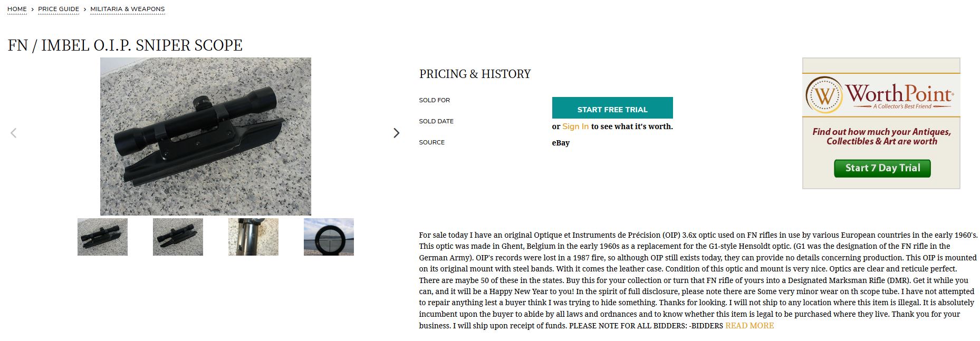
Task: Click the previous image arrow
Action: (x=14, y=133)
